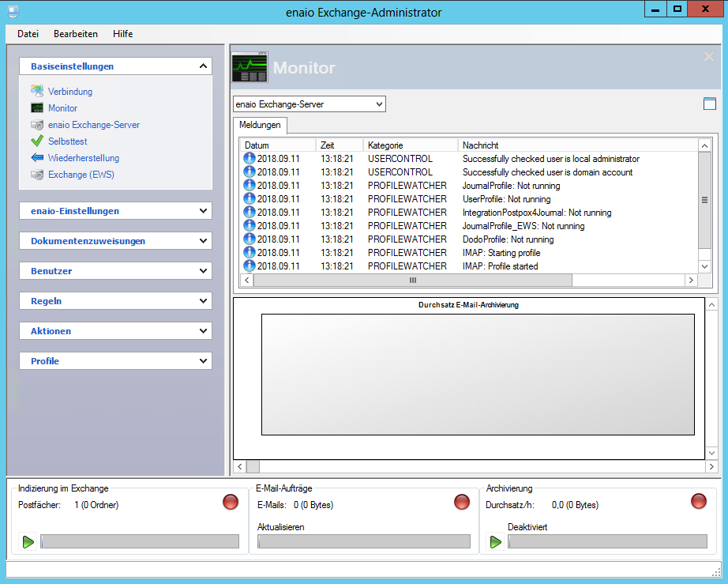Expand the Regeln section

pyautogui.click(x=203, y=301)
